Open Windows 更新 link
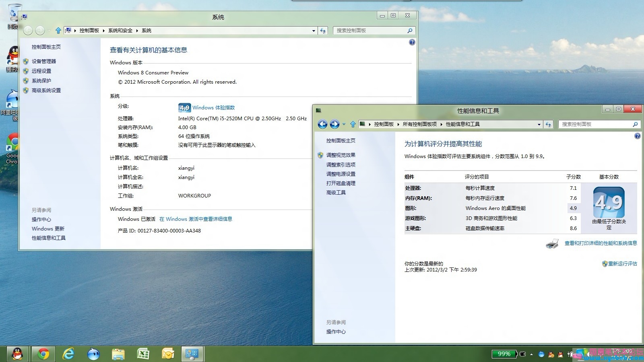Screen dimensions: 644x362 (x=48, y=229)
